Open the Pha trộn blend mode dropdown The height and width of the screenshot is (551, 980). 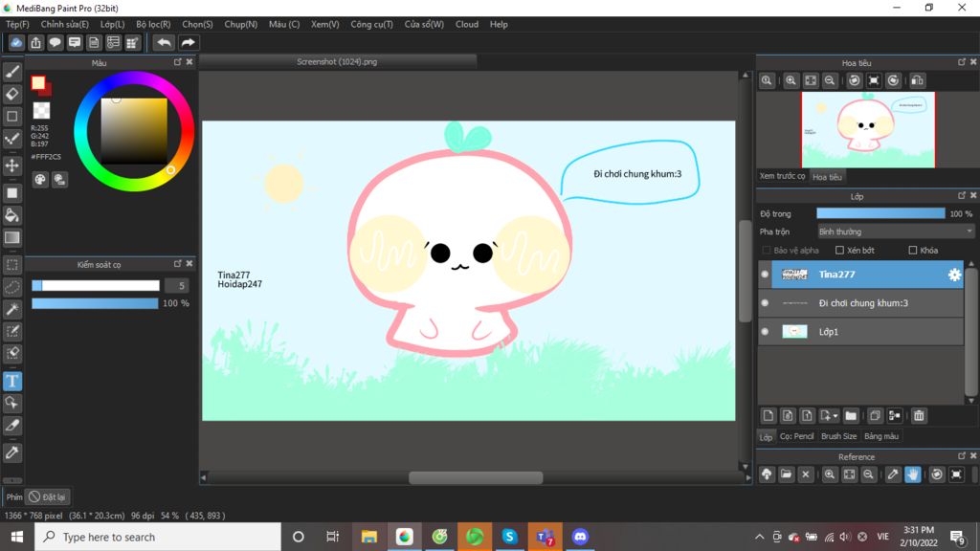click(x=896, y=231)
